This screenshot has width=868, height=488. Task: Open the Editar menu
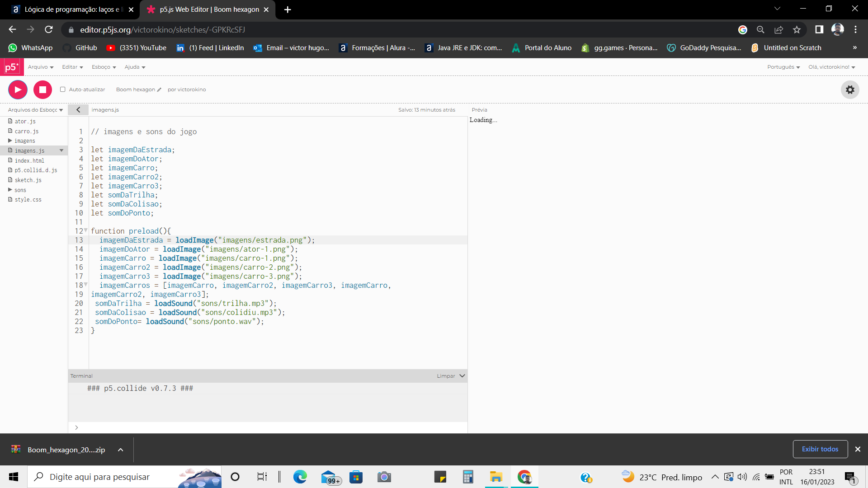click(71, 67)
